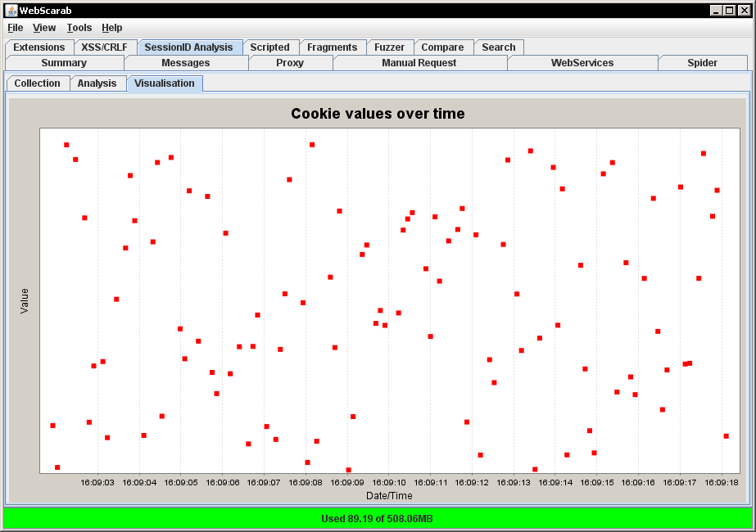Screen dimensions: 756x532
Task: Switch to the Extensions tab
Action: click(x=39, y=47)
